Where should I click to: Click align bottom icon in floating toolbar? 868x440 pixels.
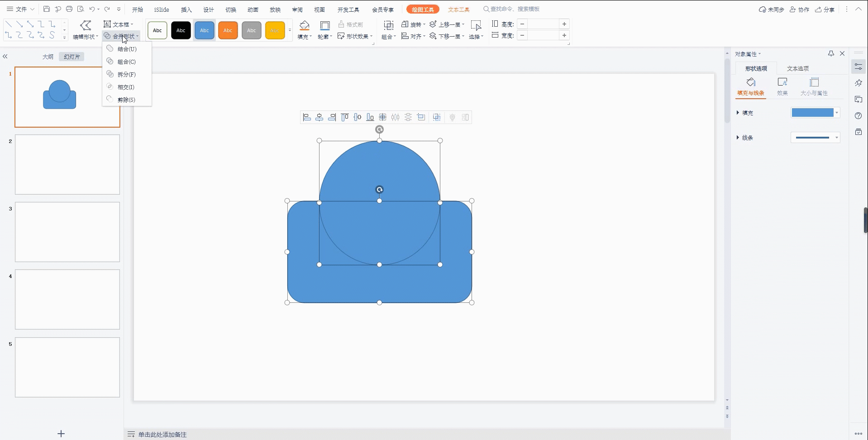click(370, 118)
